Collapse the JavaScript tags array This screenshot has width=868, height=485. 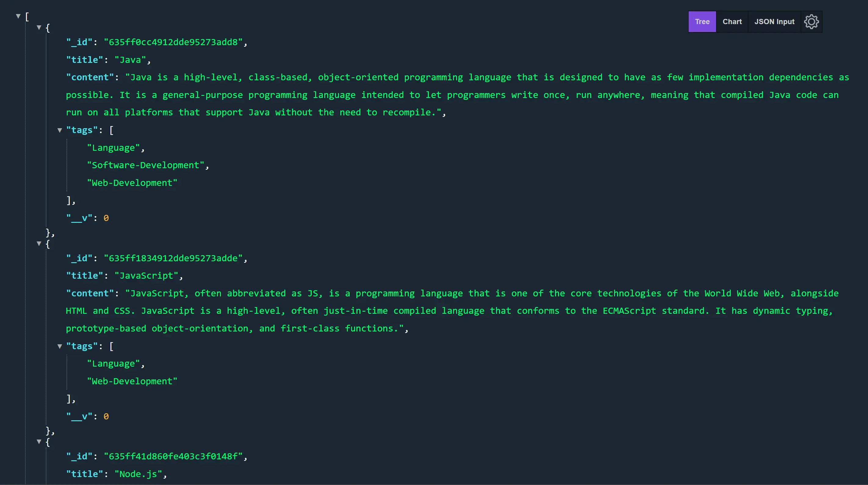(59, 346)
